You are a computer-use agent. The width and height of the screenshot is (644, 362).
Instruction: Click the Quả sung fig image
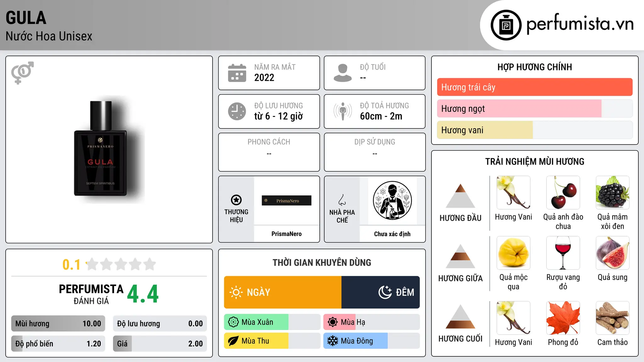613,253
